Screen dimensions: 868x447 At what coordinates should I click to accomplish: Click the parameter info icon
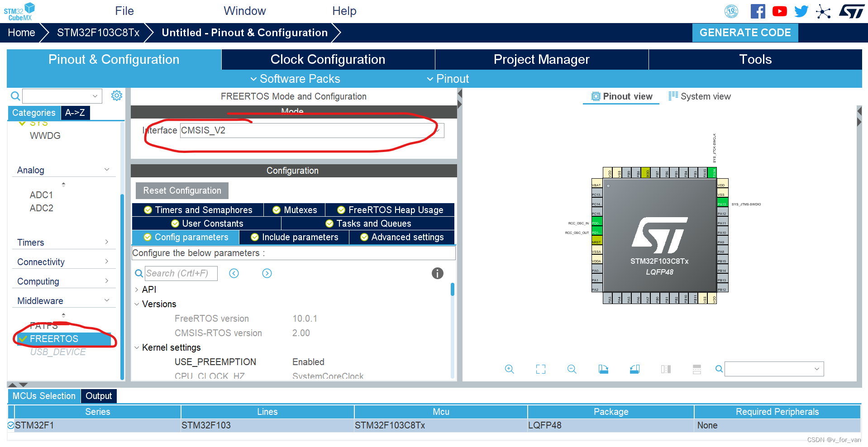point(437,273)
